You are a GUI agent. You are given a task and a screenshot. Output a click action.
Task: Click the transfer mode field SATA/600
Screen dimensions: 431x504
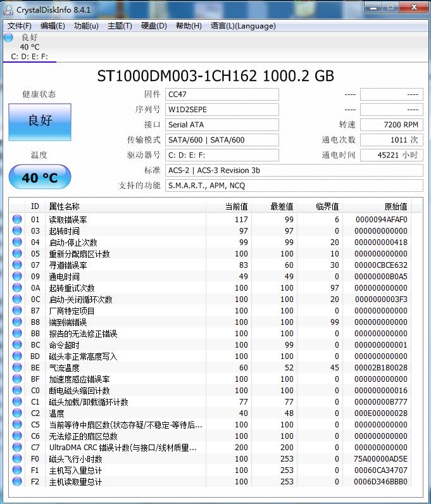tap(222, 140)
